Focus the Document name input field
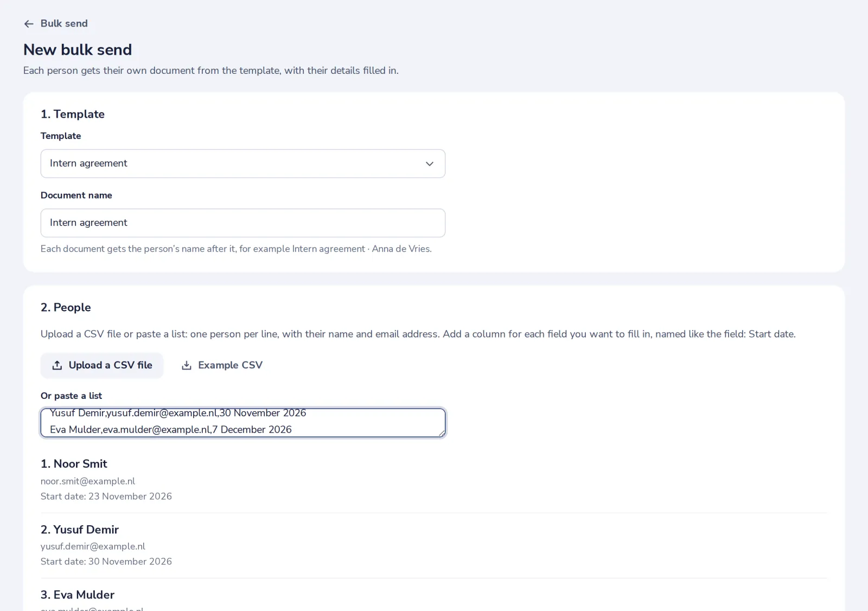 coord(243,223)
